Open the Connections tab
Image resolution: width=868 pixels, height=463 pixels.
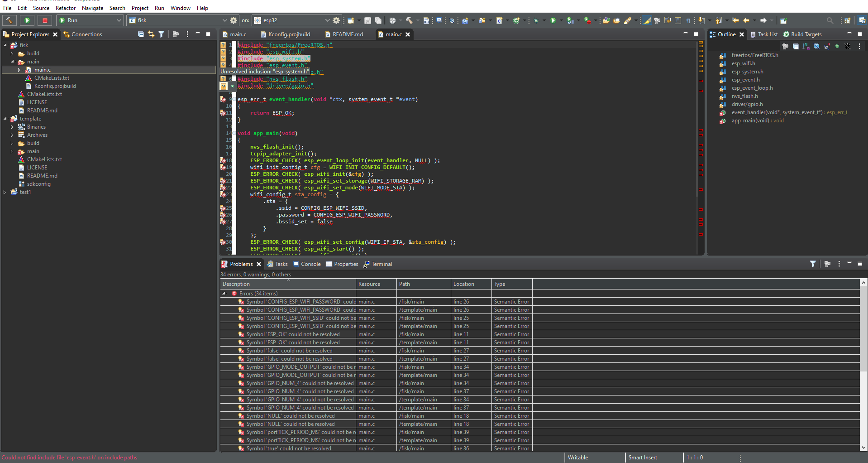tap(82, 34)
